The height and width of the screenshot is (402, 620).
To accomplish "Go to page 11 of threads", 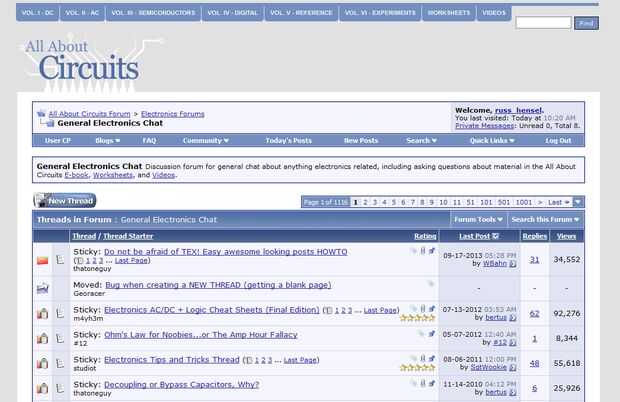I will pos(457,202).
